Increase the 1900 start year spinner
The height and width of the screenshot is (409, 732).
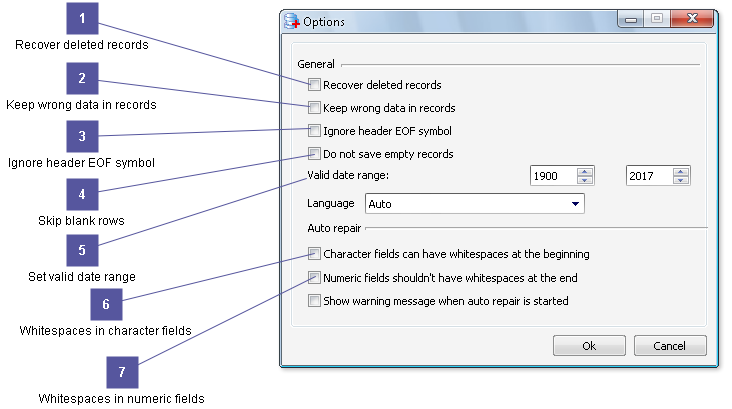tap(585, 171)
